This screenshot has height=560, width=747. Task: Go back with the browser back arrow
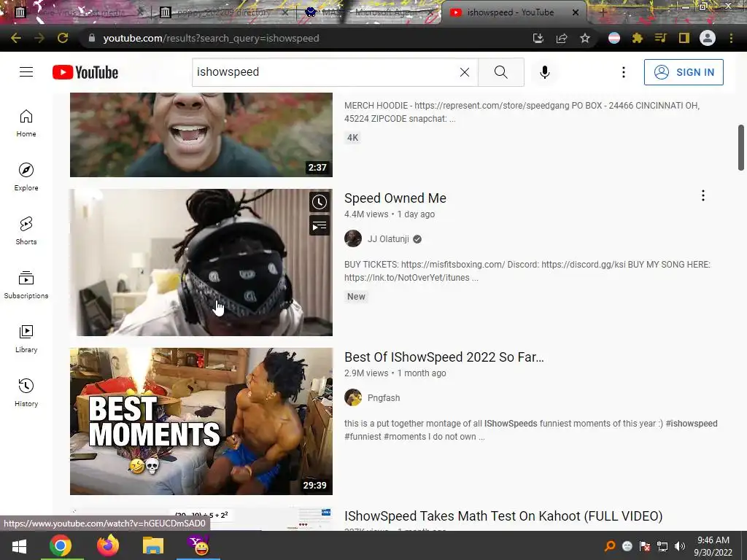(x=16, y=38)
